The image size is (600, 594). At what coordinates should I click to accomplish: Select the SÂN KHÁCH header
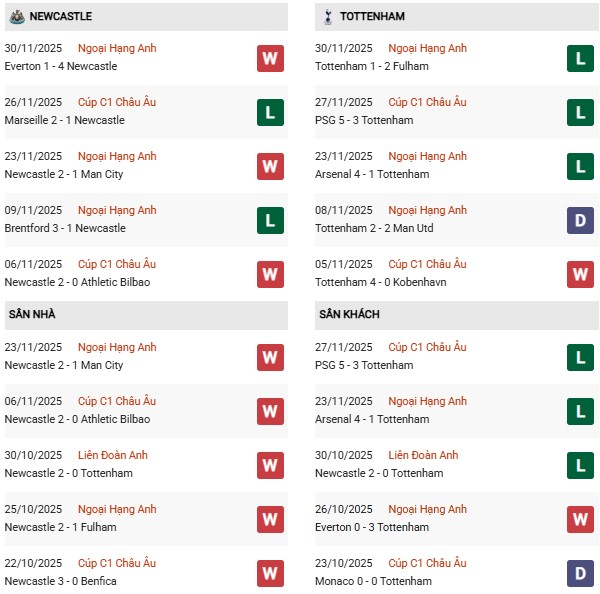tap(349, 314)
